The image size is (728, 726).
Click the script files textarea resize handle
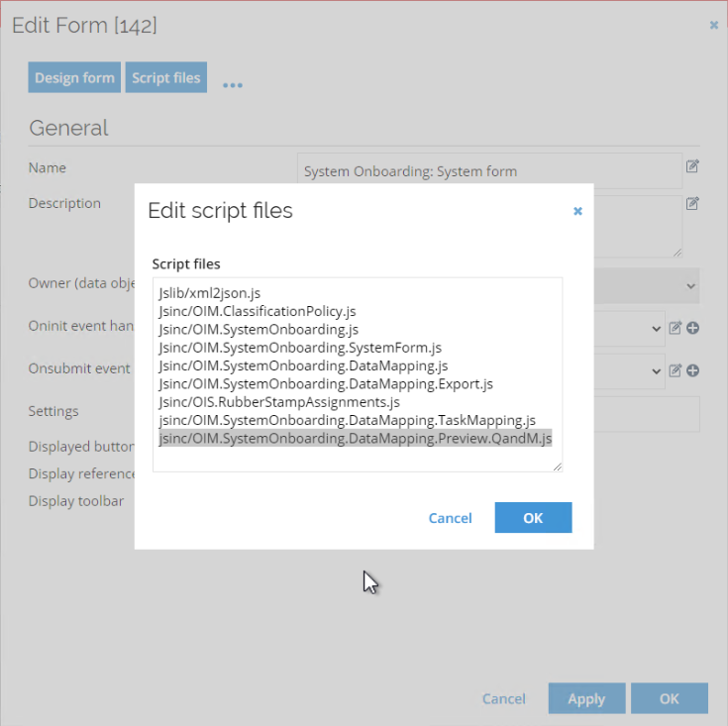[x=558, y=467]
